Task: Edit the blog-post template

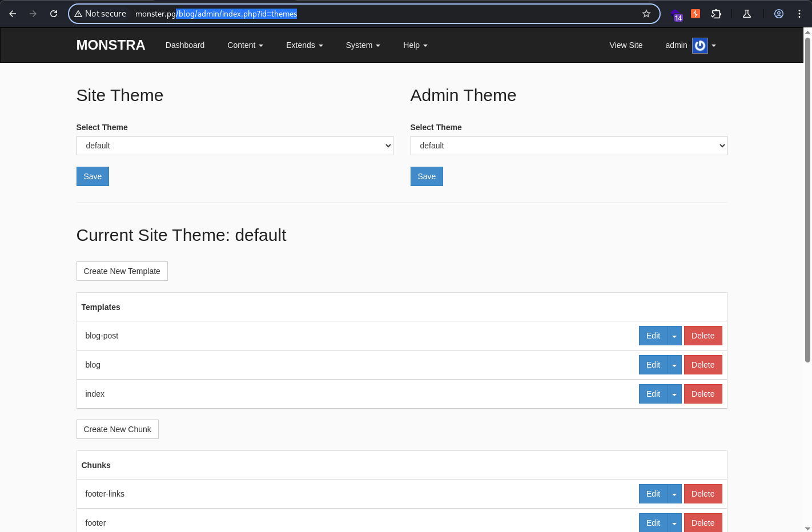Action: pyautogui.click(x=653, y=336)
